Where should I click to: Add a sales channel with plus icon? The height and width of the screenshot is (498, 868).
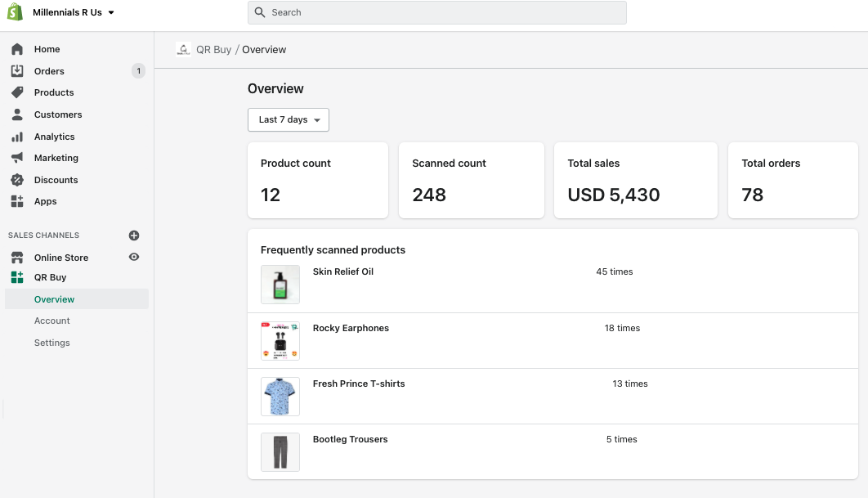click(x=134, y=236)
